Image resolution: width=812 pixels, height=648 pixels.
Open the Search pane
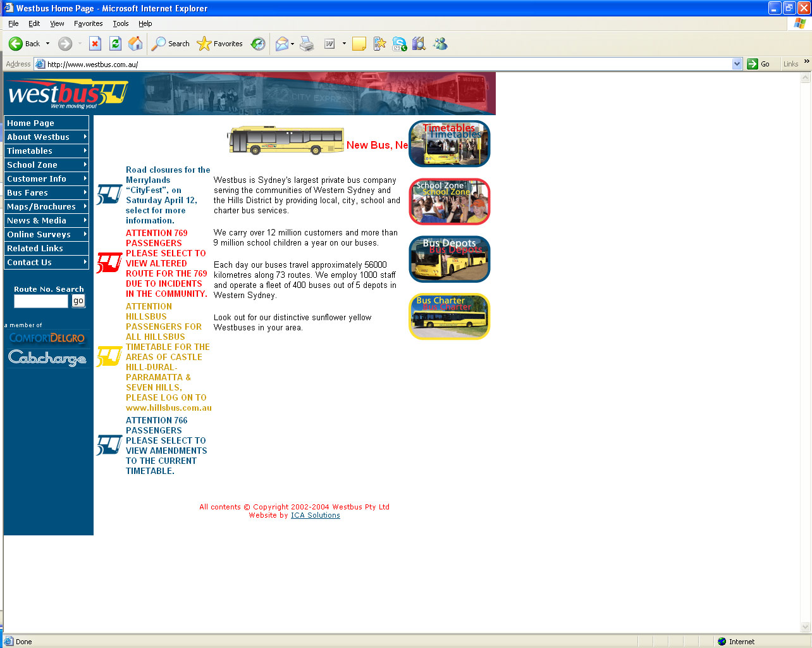(171, 44)
